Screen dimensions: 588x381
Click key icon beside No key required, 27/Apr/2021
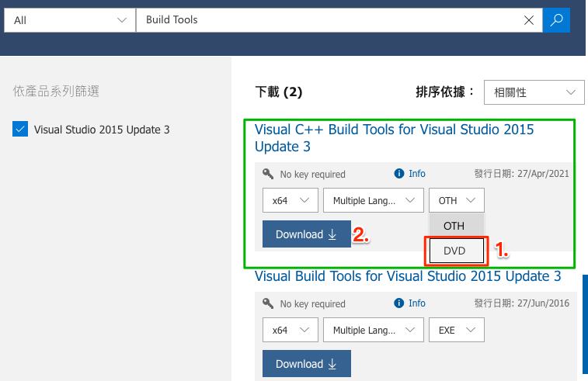tap(268, 174)
